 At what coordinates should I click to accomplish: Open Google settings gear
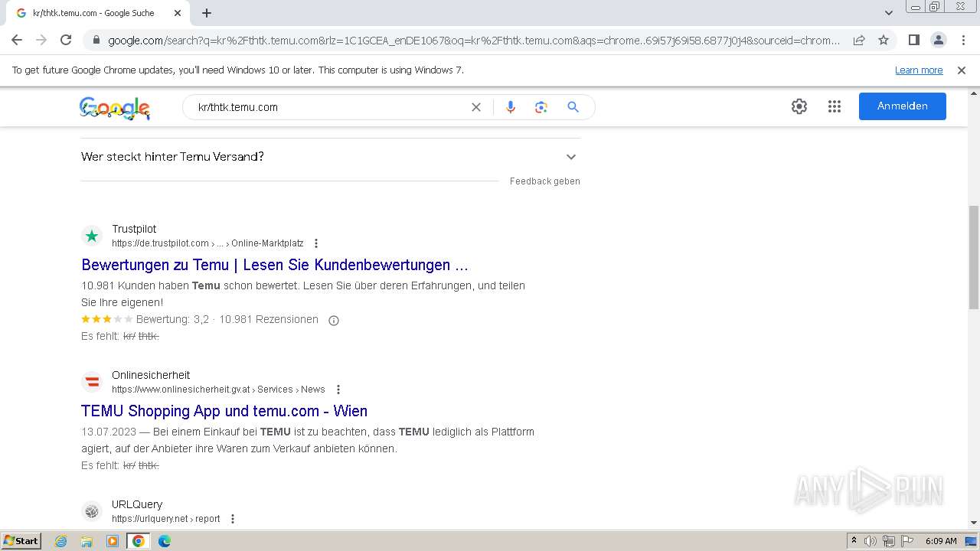coord(799,106)
